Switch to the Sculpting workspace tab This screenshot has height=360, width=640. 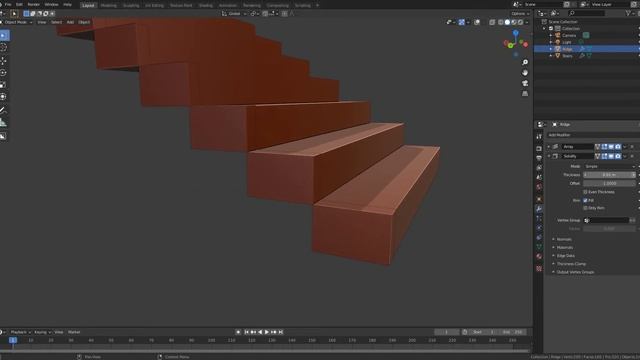(131, 5)
